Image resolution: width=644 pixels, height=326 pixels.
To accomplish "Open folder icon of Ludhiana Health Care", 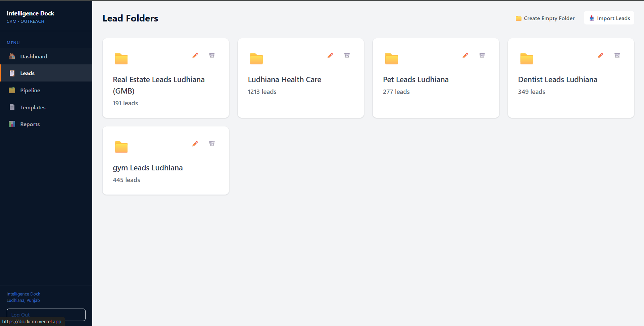I will pos(256,59).
